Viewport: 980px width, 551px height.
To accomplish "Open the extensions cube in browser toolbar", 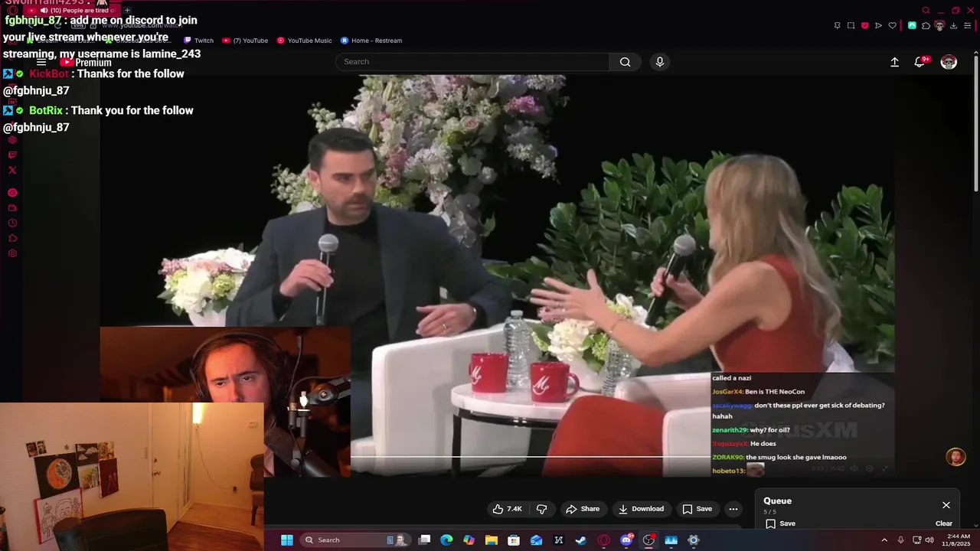I will tap(926, 25).
